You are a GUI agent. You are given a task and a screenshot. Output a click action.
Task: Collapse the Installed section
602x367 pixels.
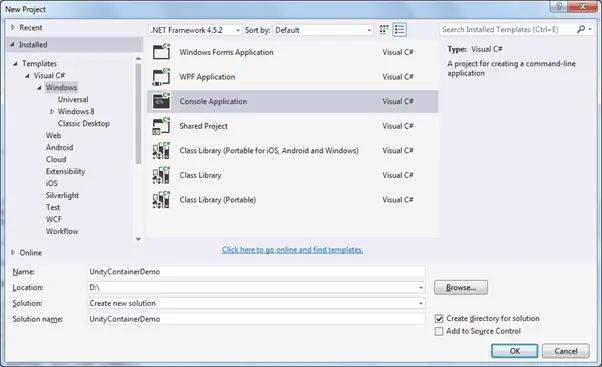point(13,45)
